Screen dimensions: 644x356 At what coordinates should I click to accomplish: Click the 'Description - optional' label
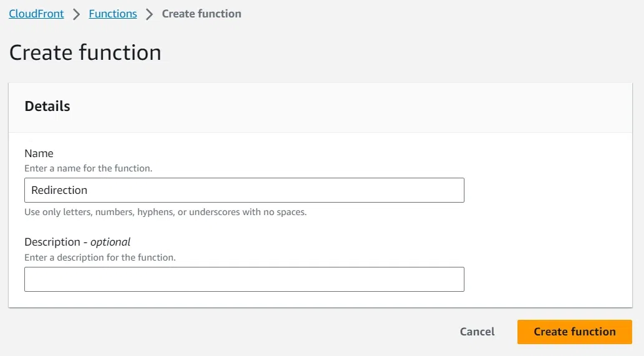[77, 242]
